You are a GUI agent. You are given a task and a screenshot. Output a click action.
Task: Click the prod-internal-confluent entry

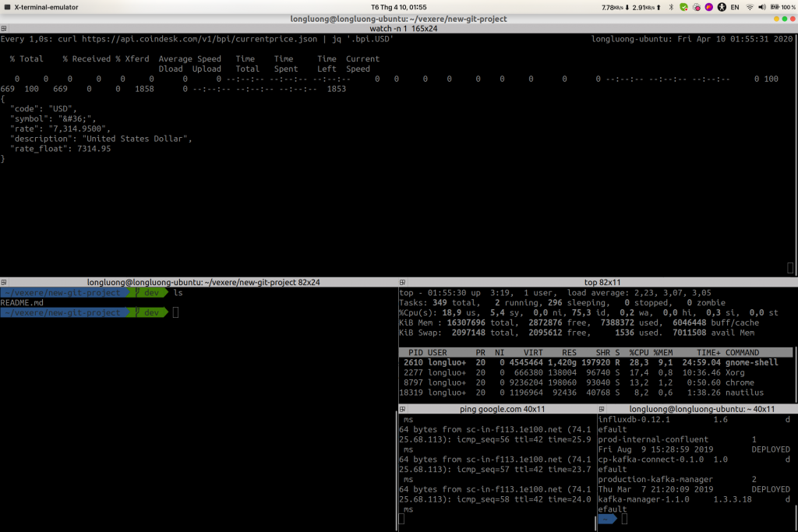pos(653,439)
